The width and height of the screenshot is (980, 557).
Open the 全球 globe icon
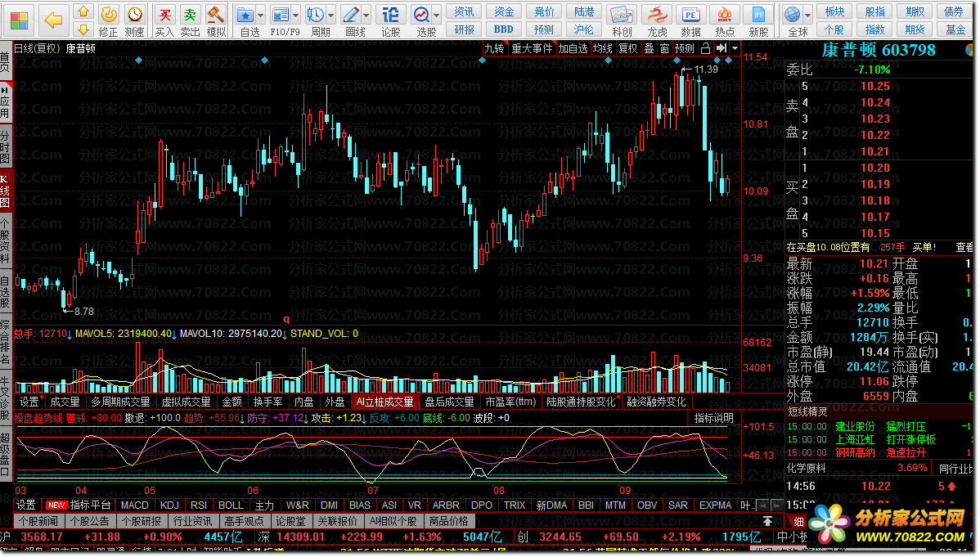793,15
